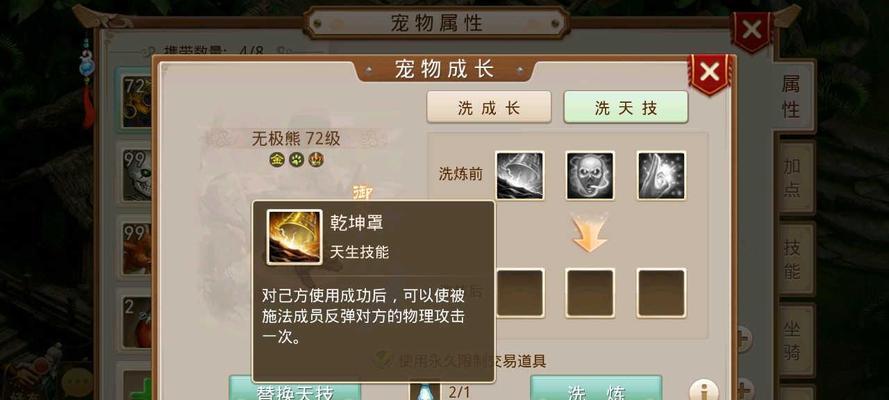The height and width of the screenshot is (400, 889).
Task: Open the 属性 side tab
Action: click(x=790, y=96)
